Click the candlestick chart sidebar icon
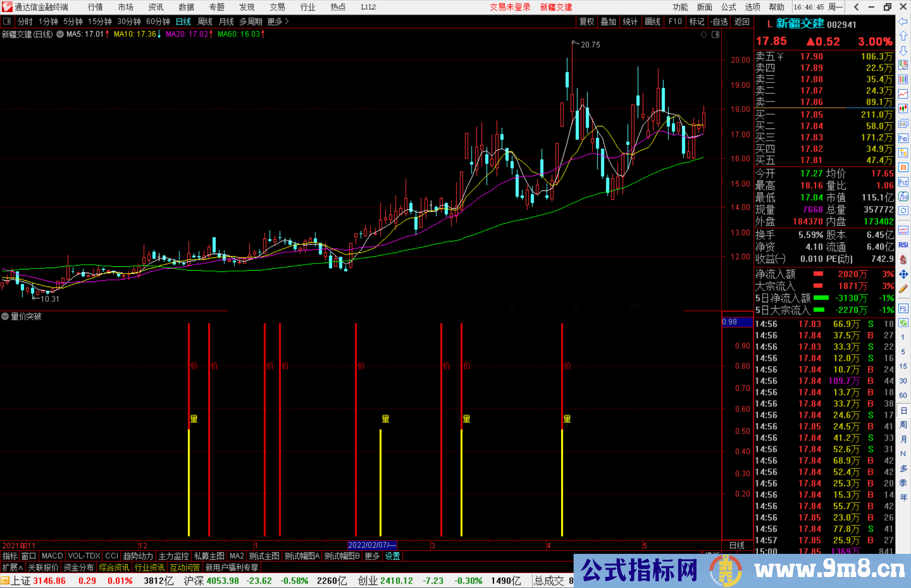 903,109
